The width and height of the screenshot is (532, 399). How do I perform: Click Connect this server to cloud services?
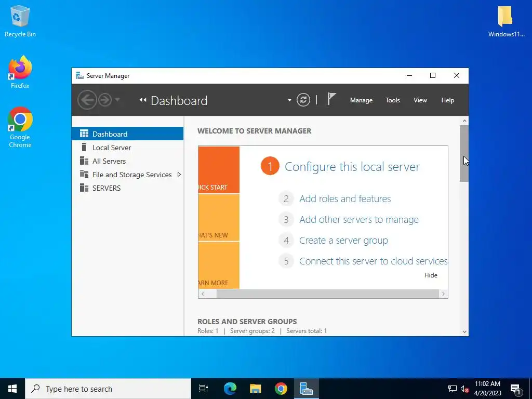pyautogui.click(x=373, y=261)
